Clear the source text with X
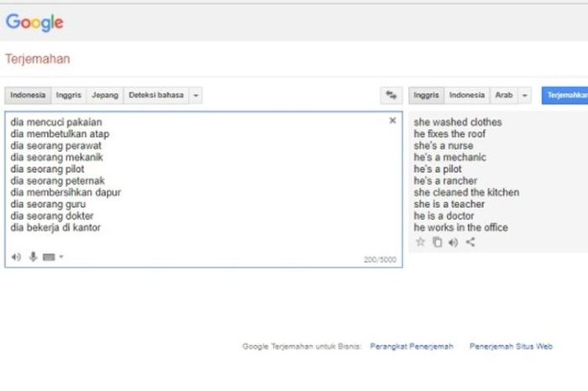588x391 pixels. [392, 120]
